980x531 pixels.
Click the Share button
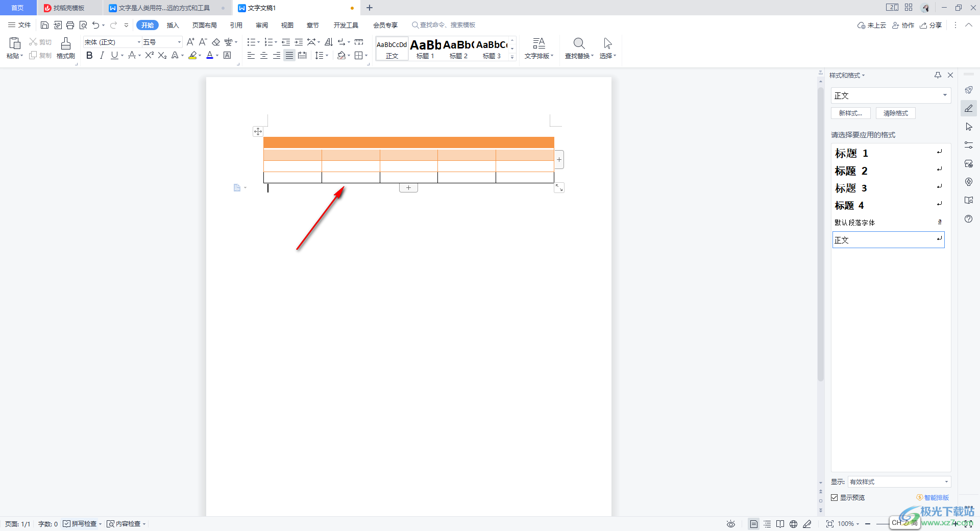click(x=931, y=25)
